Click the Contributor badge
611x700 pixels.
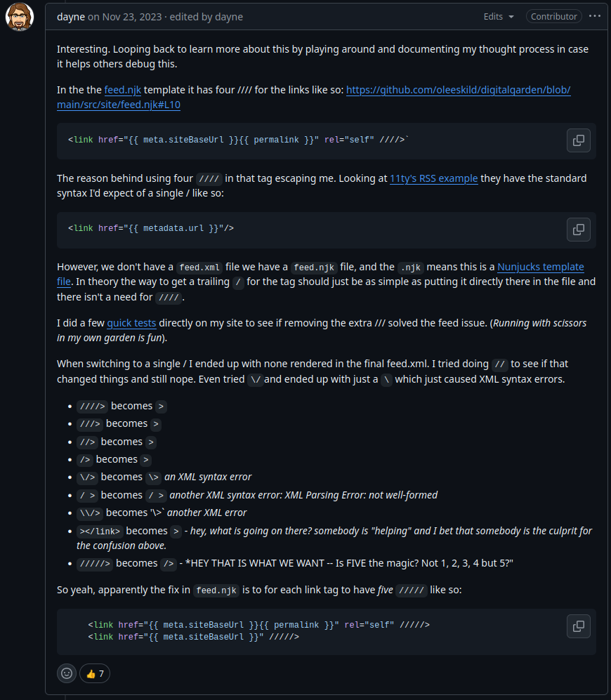(x=553, y=15)
